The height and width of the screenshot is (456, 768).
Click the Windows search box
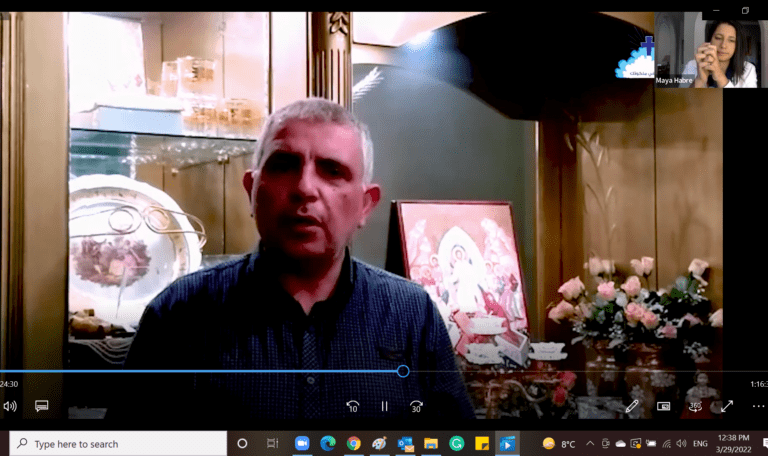pos(118,444)
